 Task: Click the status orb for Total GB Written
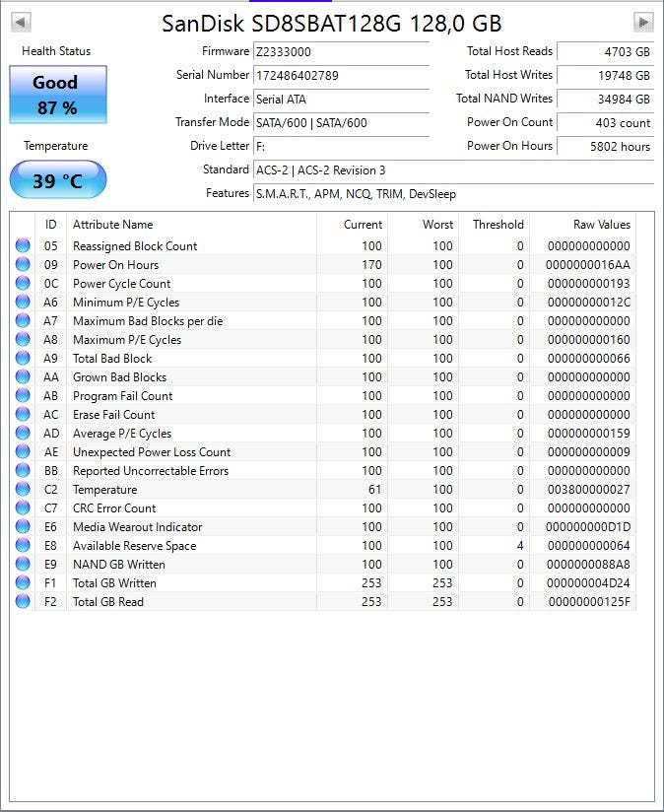tap(23, 582)
